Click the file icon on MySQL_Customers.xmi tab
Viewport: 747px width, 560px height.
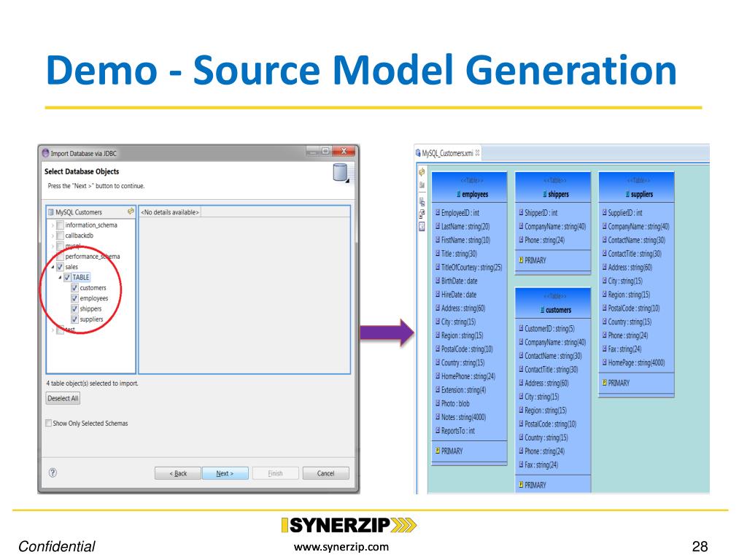[x=418, y=153]
